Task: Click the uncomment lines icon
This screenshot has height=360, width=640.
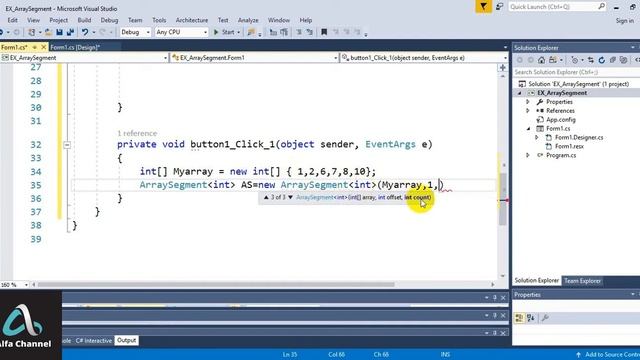Action: coord(309,32)
